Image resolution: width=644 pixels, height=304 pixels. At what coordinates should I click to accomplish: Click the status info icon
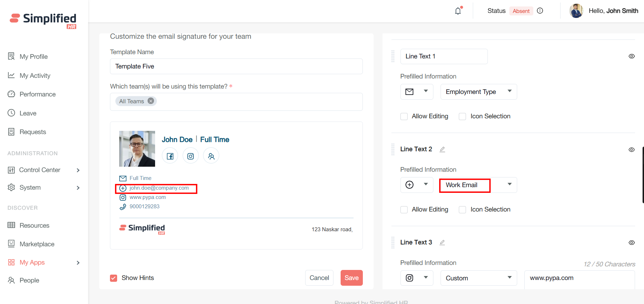coord(540,11)
